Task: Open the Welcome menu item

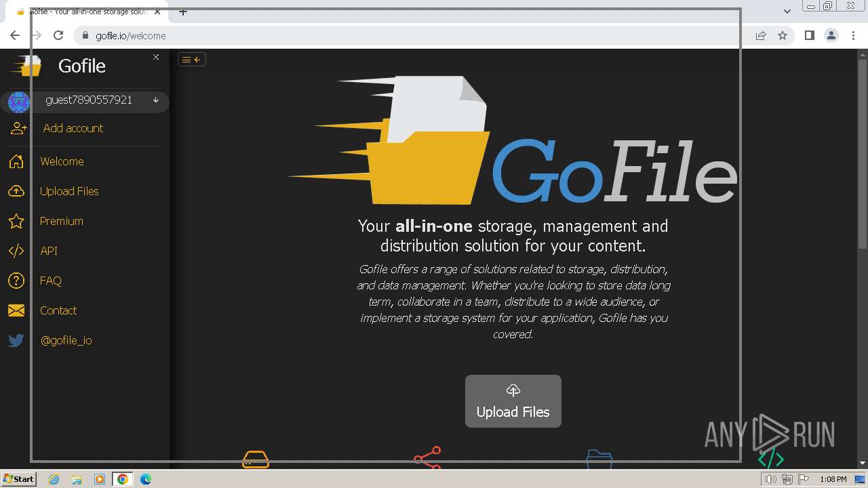Action: point(62,161)
